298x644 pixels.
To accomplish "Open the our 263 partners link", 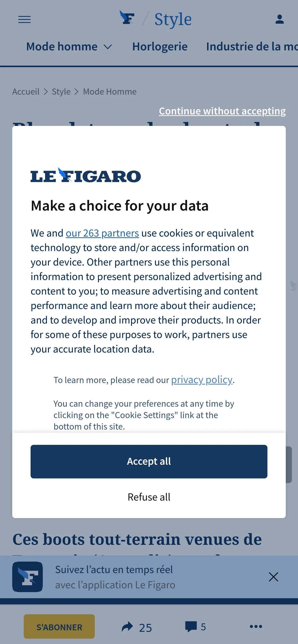I will click(x=102, y=233).
